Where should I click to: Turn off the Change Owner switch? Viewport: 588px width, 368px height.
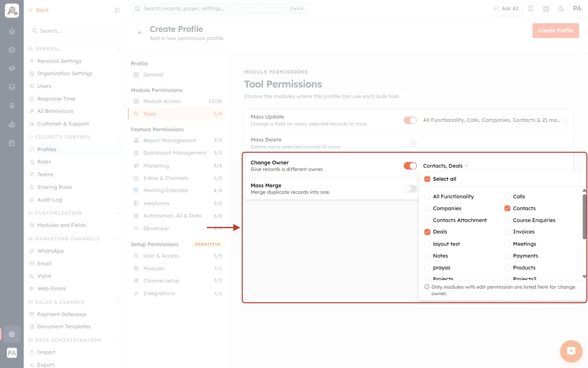pyautogui.click(x=410, y=166)
